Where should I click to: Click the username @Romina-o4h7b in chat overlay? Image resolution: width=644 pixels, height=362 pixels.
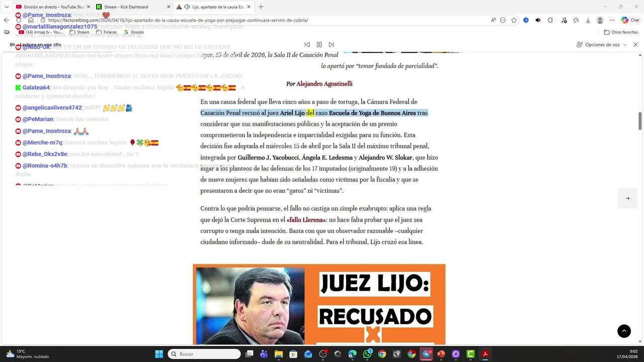[x=45, y=165]
